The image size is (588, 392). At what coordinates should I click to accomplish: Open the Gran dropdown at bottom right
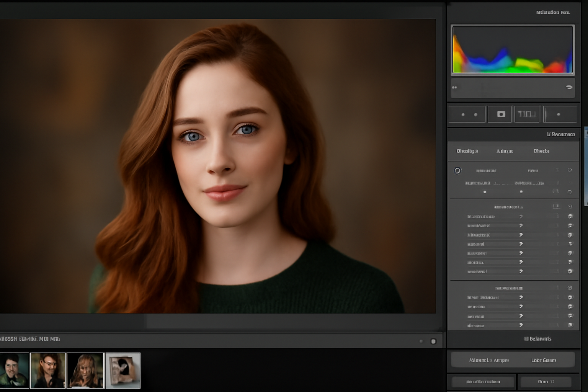(x=545, y=382)
